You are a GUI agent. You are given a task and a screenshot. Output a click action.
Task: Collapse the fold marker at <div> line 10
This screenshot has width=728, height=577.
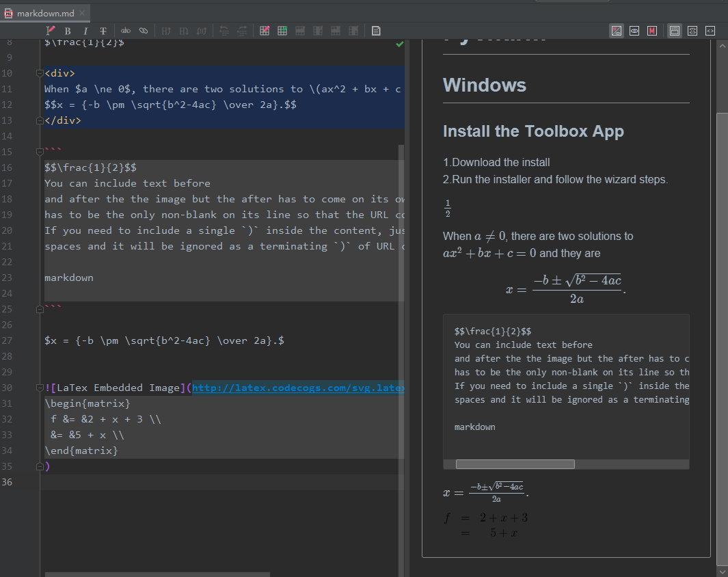tap(40, 73)
